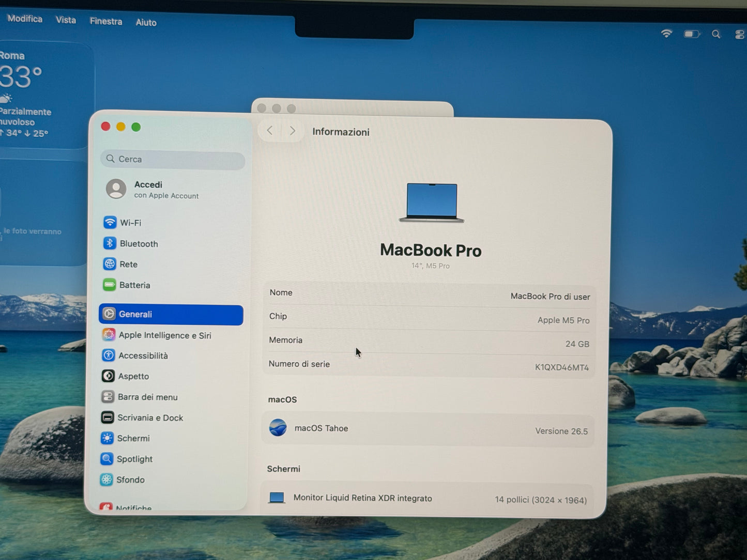Screen dimensions: 747x560
Task: Open the Vista menu
Action: click(x=66, y=20)
